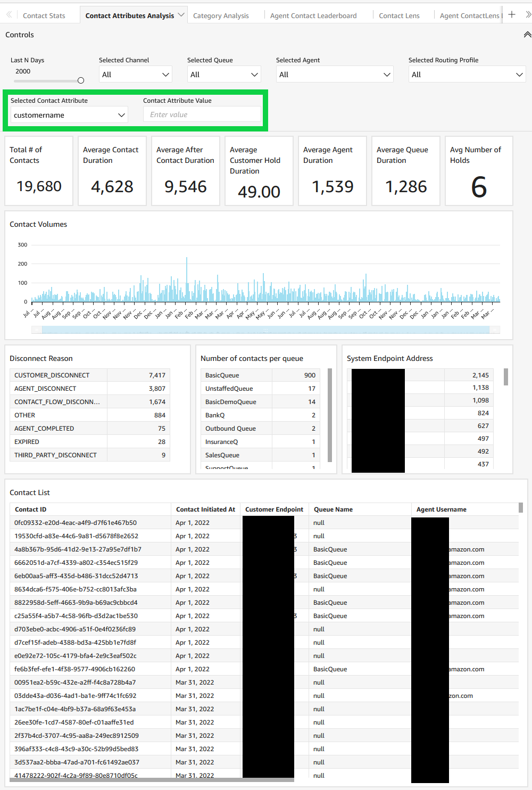Adjust the Last N Days slider handle
The height and width of the screenshot is (790, 532).
(80, 80)
